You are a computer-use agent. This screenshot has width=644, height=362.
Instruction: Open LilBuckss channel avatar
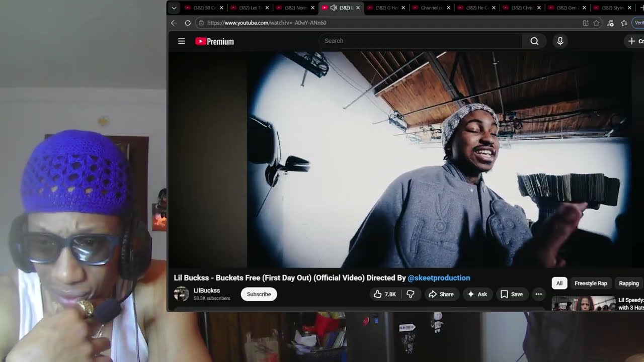tap(181, 294)
